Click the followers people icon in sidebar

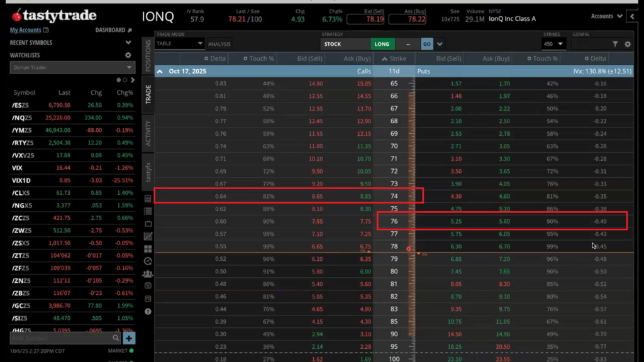[x=148, y=274]
